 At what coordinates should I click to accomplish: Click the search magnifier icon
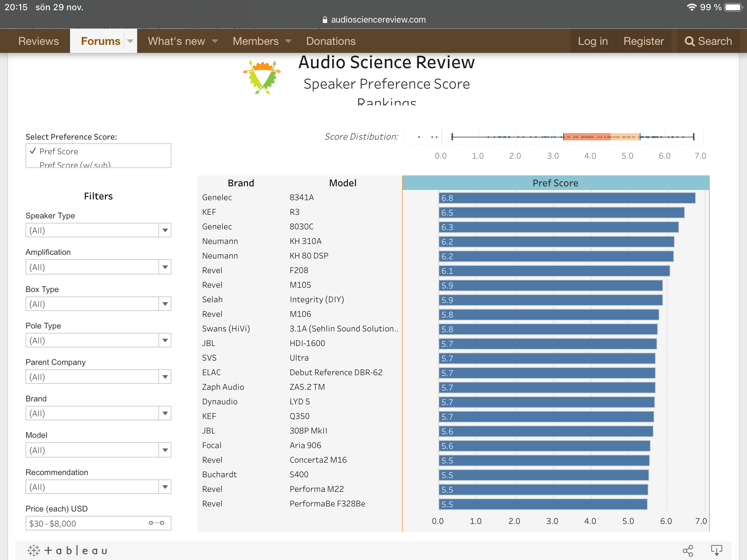tap(689, 41)
